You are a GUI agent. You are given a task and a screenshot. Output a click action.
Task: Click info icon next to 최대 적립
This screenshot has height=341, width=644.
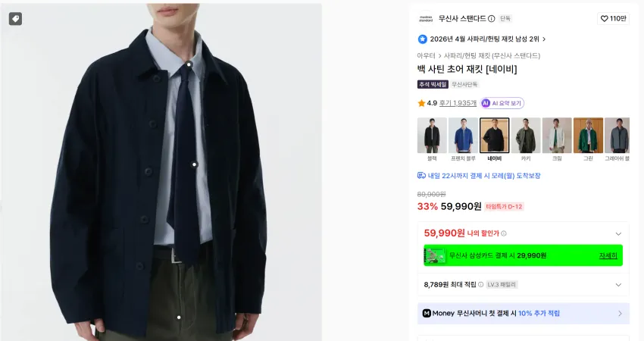coord(480,284)
